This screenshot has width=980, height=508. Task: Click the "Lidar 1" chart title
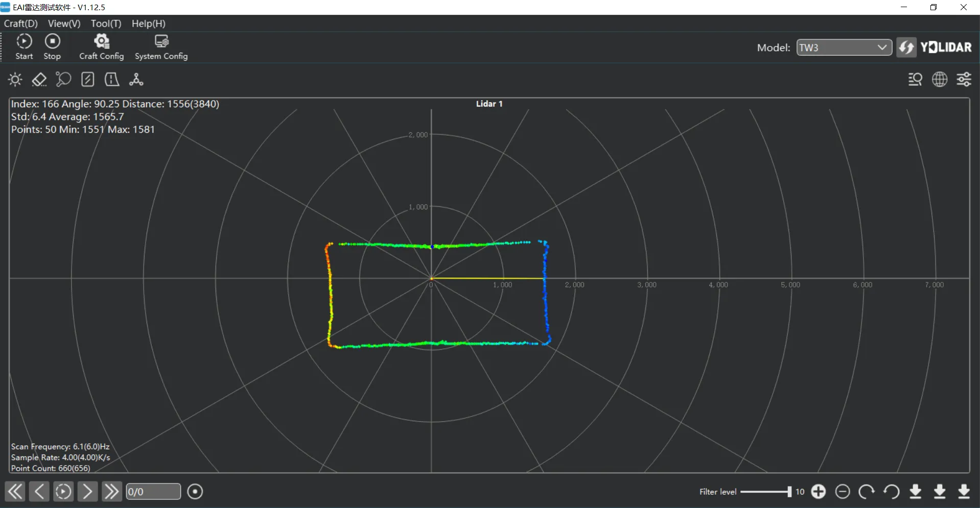[489, 104]
